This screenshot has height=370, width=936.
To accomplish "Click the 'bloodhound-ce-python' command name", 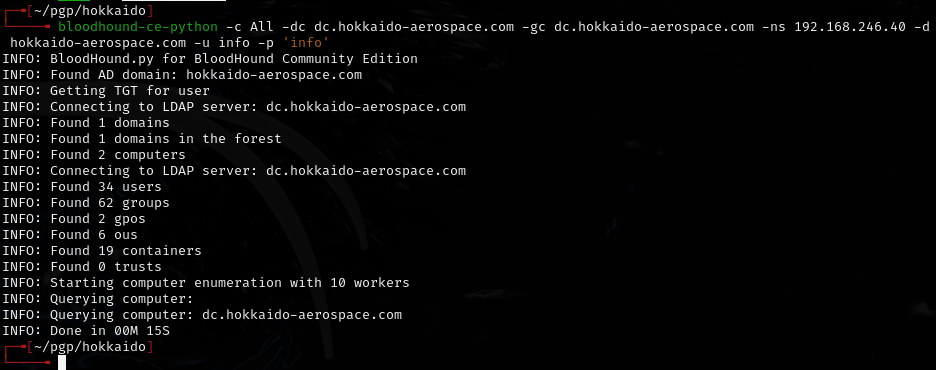I will 138,27.
